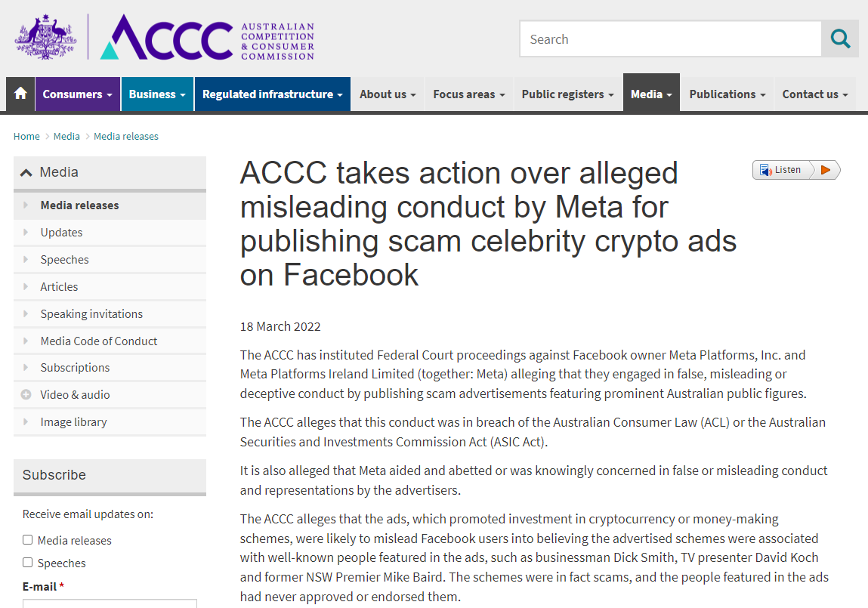Click the Media breadcrumb link
The height and width of the screenshot is (608, 868).
click(66, 136)
